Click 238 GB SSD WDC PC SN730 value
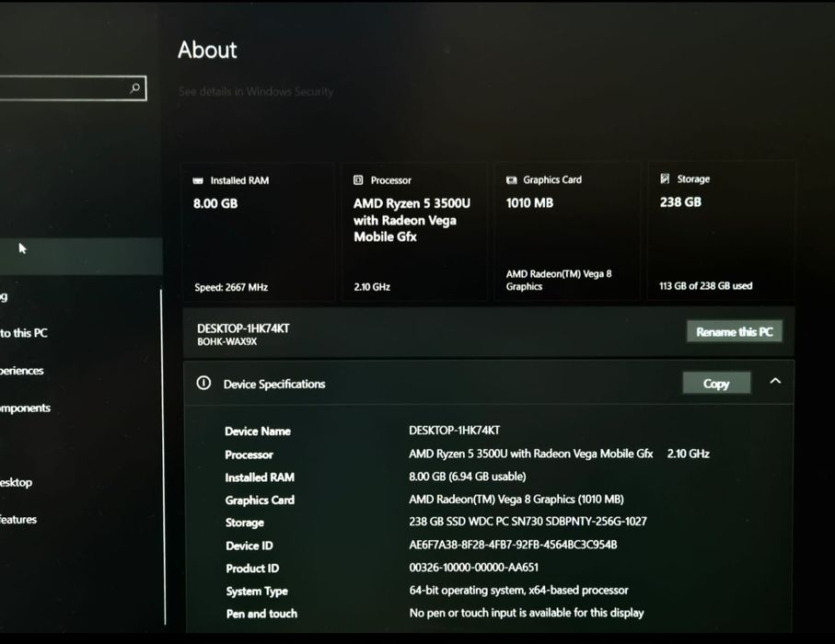Screen dimensions: 835x644 528,522
